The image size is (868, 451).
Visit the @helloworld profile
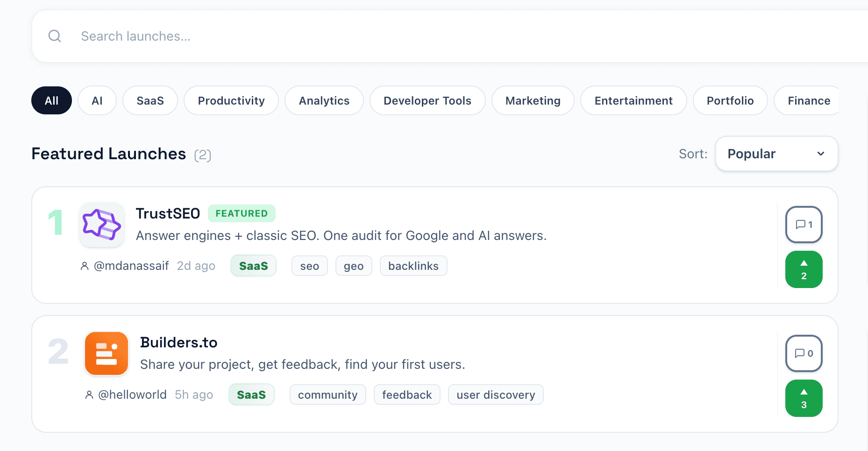132,395
